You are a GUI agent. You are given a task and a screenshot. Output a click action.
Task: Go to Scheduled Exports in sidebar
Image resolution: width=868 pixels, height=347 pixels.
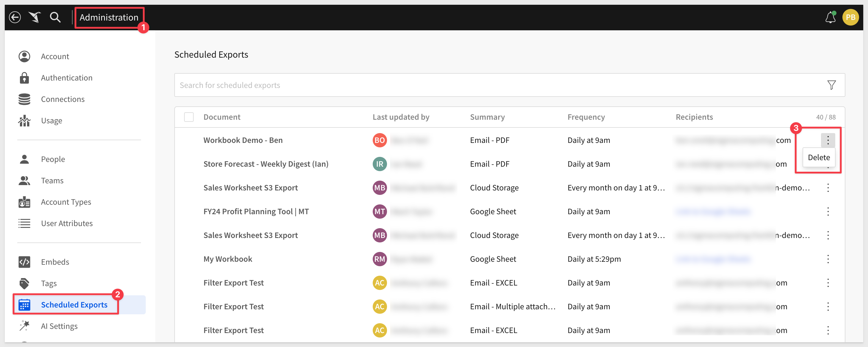tap(74, 305)
